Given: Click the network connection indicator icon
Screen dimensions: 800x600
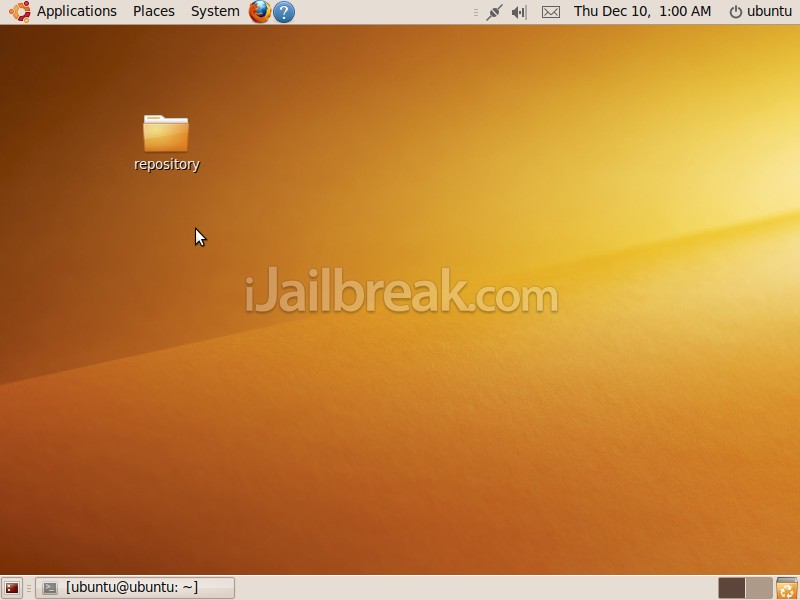Looking at the screenshot, I should pos(494,12).
